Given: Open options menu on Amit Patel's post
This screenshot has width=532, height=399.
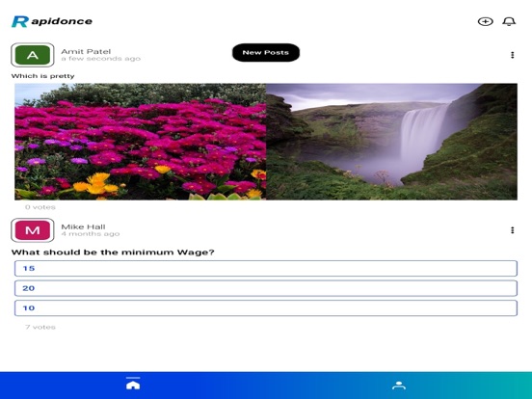Looking at the screenshot, I should pos(513,55).
